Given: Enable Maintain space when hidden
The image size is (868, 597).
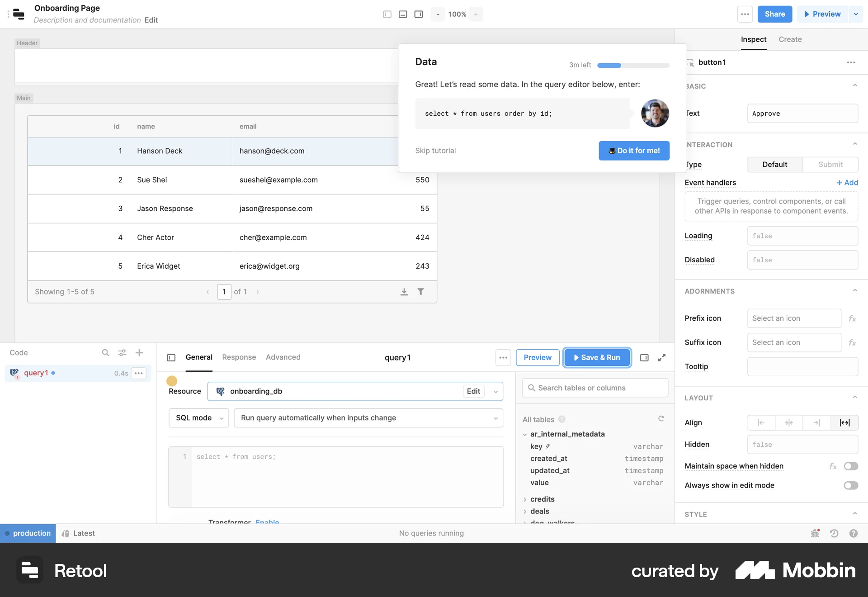Looking at the screenshot, I should (851, 466).
